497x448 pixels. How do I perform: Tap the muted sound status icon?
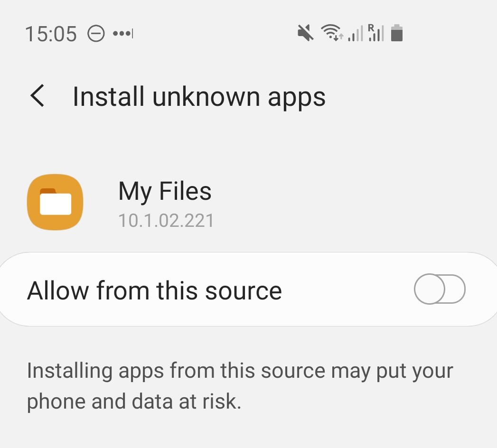306,33
